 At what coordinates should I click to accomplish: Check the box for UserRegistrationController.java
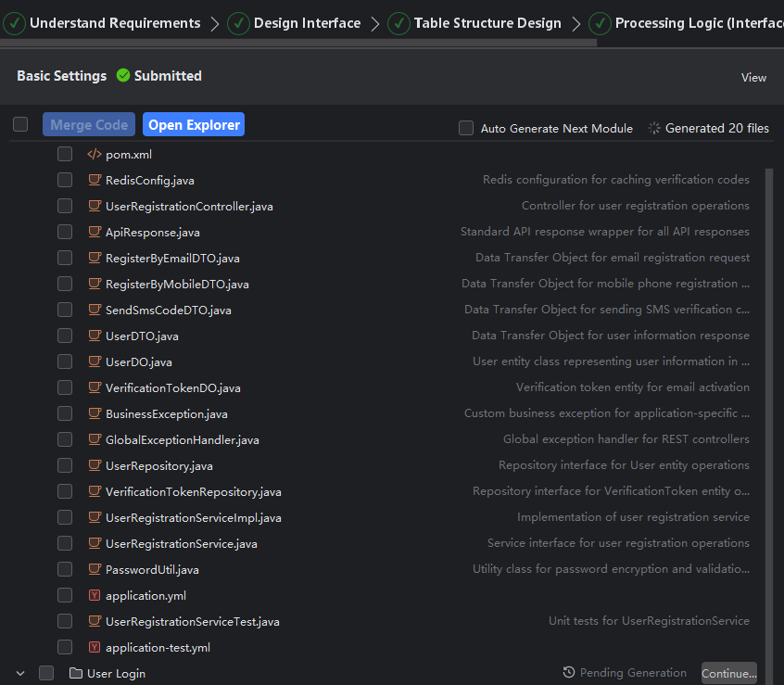pos(65,206)
